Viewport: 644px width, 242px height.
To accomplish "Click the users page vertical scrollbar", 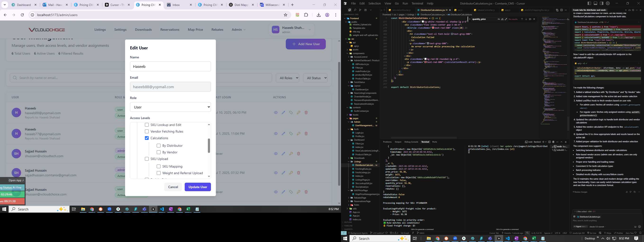I will pos(339,124).
